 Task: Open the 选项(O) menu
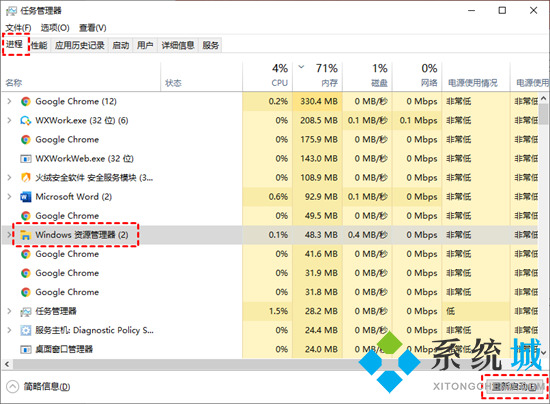(x=55, y=28)
